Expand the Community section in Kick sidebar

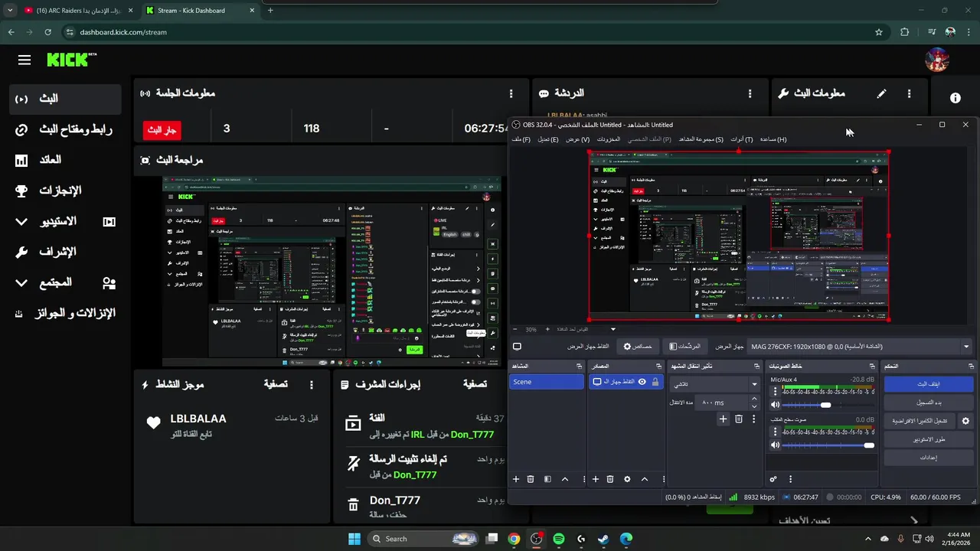pyautogui.click(x=21, y=282)
